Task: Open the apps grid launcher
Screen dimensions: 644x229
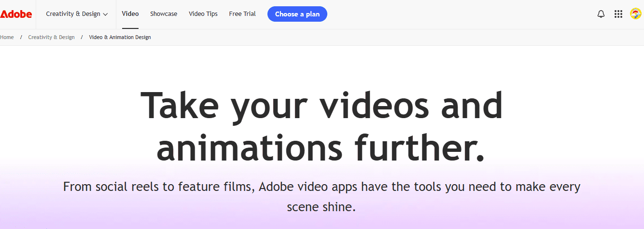Action: (618, 14)
